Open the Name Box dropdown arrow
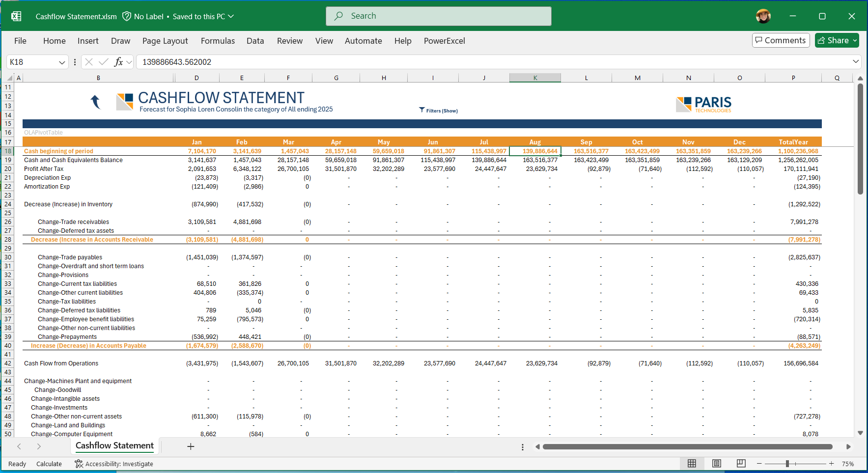This screenshot has height=473, width=868. point(62,62)
